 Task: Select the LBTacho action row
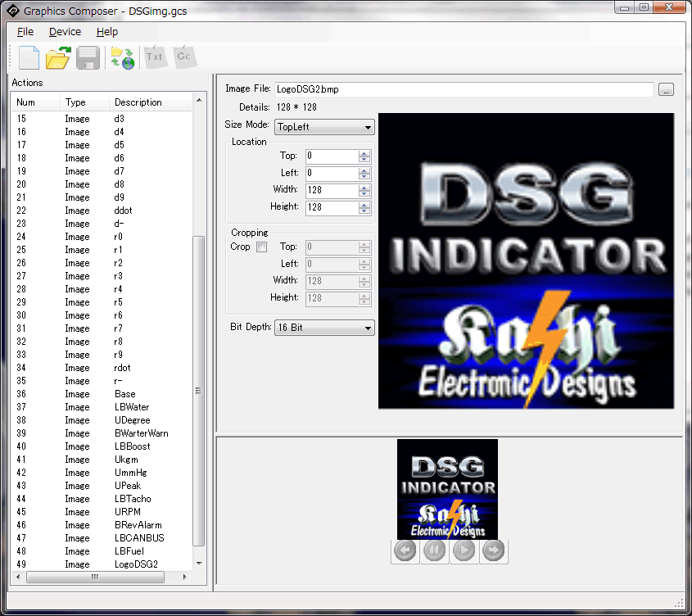click(x=102, y=499)
